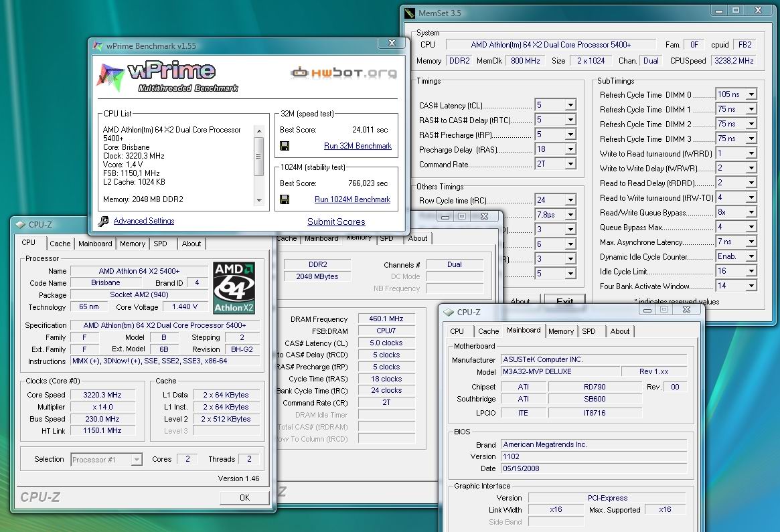Switch to About tab in CPU-Z CPU window
780x532 pixels.
click(191, 244)
